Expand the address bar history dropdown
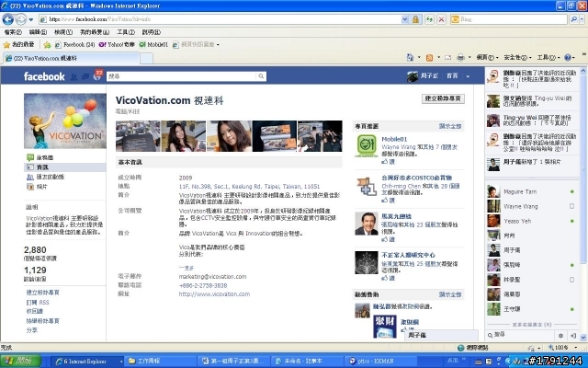Viewport: 588px width, 368px height. click(404, 19)
